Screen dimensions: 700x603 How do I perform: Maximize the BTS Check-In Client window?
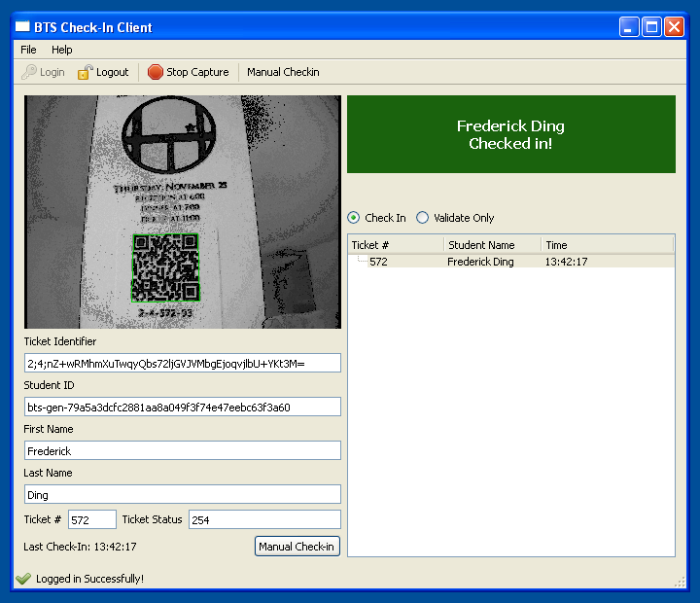651,27
